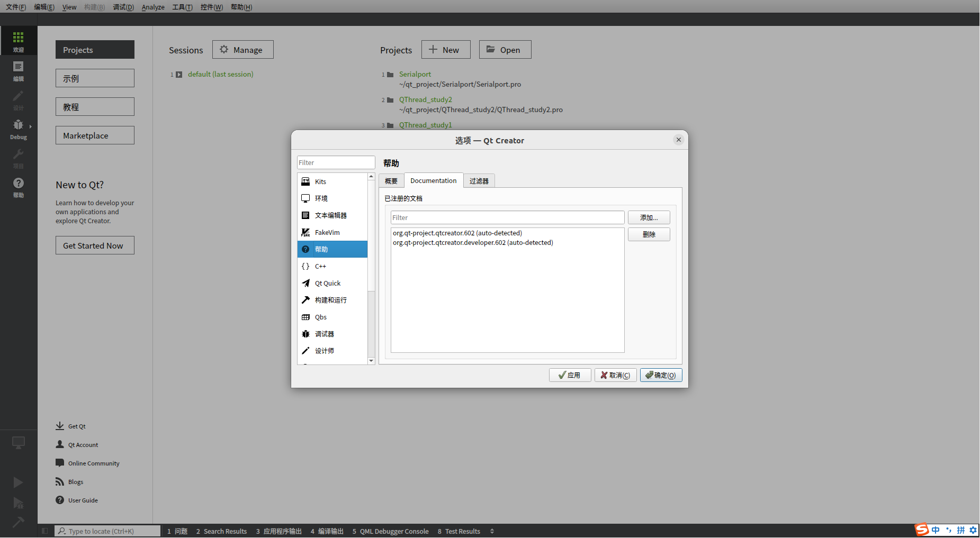Open the Serialport project link
980x538 pixels.
415,74
